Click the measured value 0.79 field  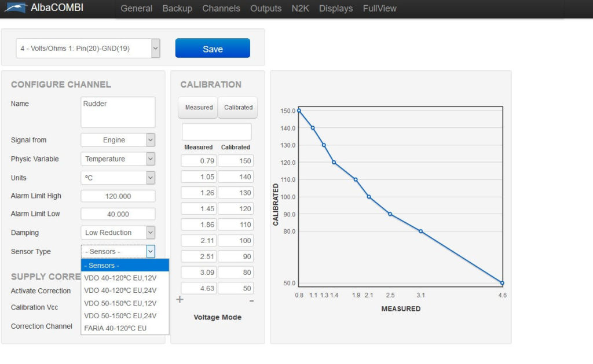tap(199, 161)
